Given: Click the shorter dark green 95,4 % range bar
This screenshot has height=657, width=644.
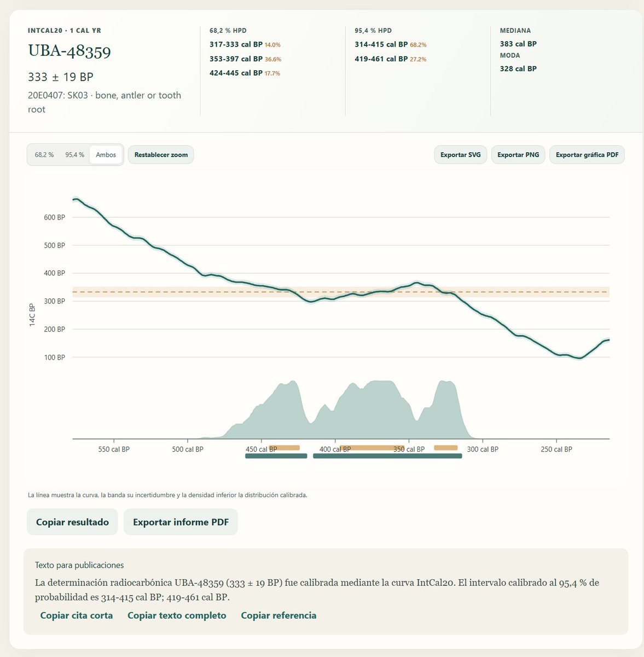Looking at the screenshot, I should point(276,456).
